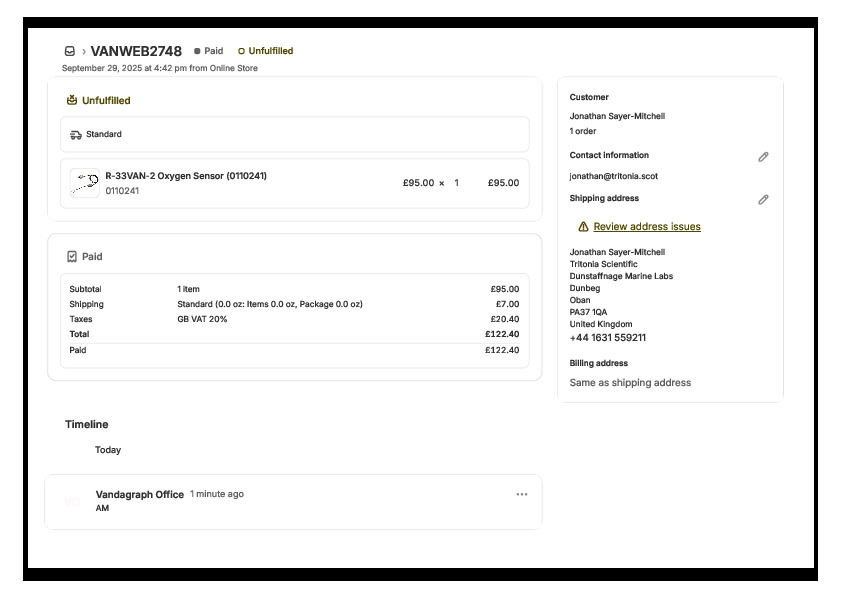This screenshot has height=595, width=842.
Task: Click the warning triangle beside address issues
Action: [x=583, y=227]
